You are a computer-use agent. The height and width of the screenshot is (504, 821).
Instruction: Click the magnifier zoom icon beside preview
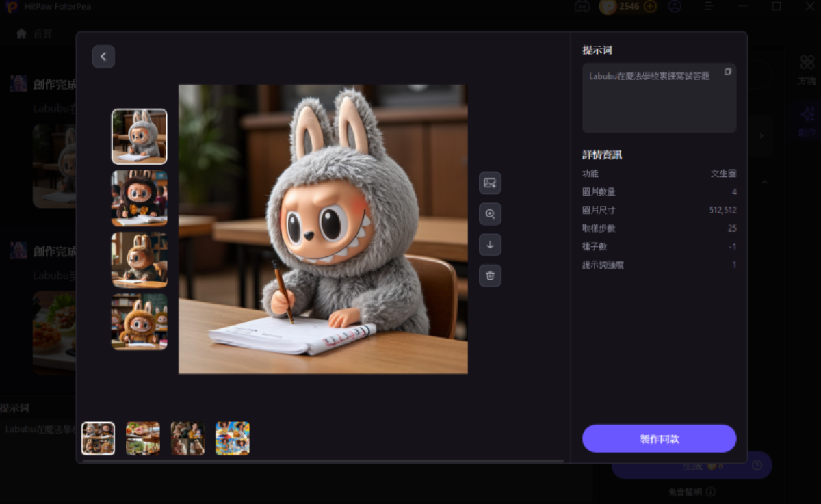point(490,214)
